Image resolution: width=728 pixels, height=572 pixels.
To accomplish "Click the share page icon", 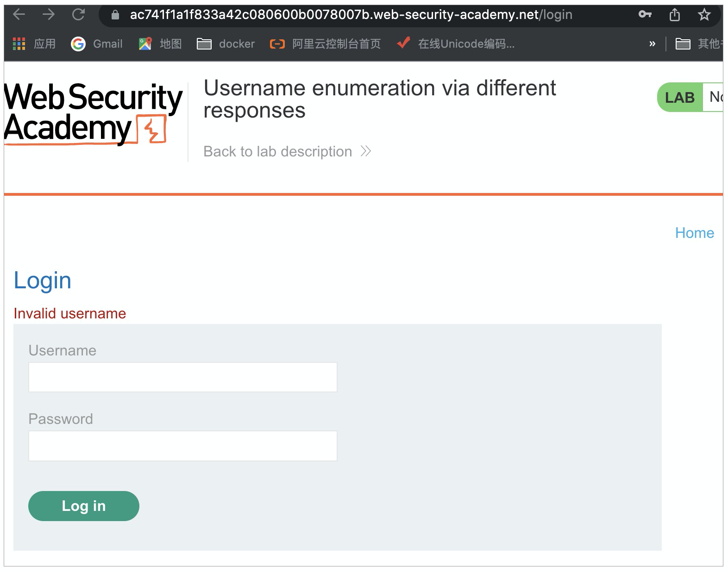I will (x=675, y=15).
